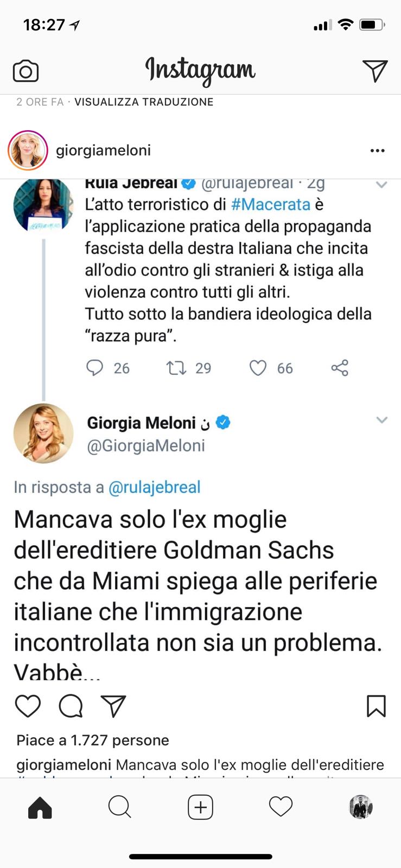401x868 pixels.
Task: Tap the retweet icon with 29
Action: coord(176,368)
